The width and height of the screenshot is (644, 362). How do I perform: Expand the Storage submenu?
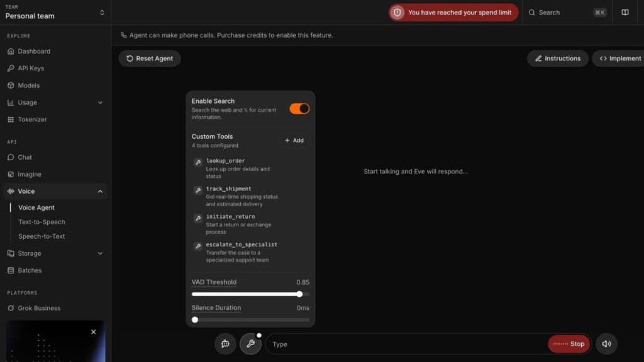pyautogui.click(x=100, y=253)
